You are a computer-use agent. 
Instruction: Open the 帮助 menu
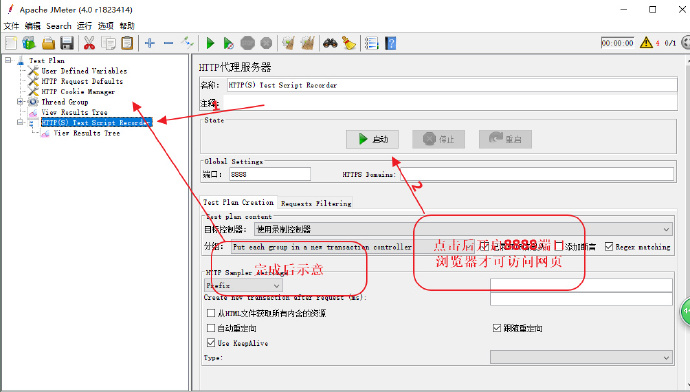(x=127, y=26)
